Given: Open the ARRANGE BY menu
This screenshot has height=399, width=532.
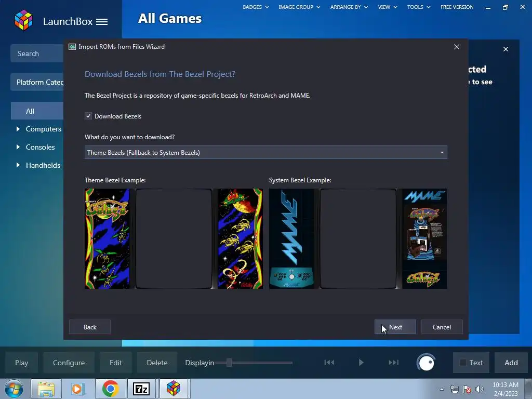Looking at the screenshot, I should coord(349,7).
